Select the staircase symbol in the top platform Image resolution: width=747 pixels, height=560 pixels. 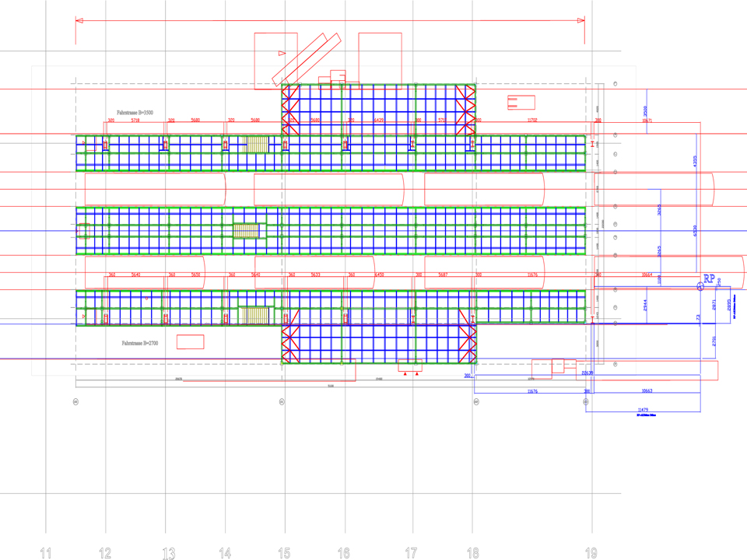click(256, 144)
